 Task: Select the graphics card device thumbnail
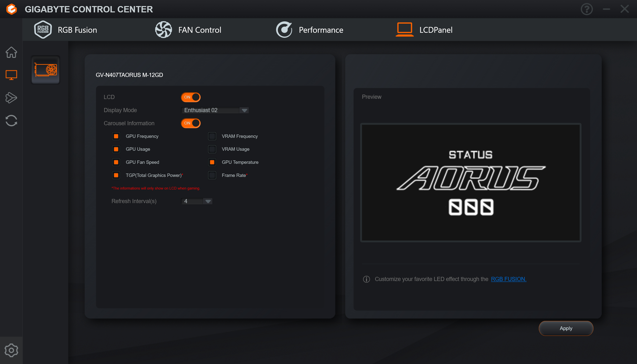46,70
